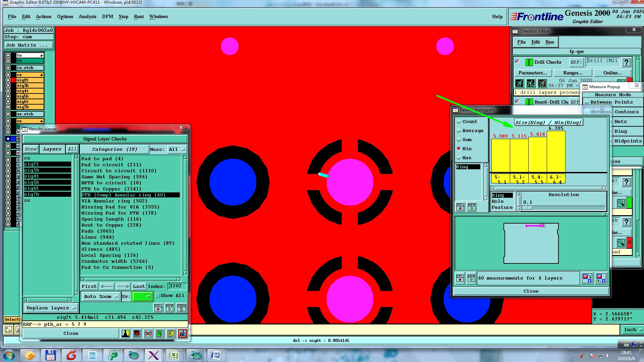644x362 pixels.
Task: Select VIA Annular ring category
Action: [x=114, y=201]
